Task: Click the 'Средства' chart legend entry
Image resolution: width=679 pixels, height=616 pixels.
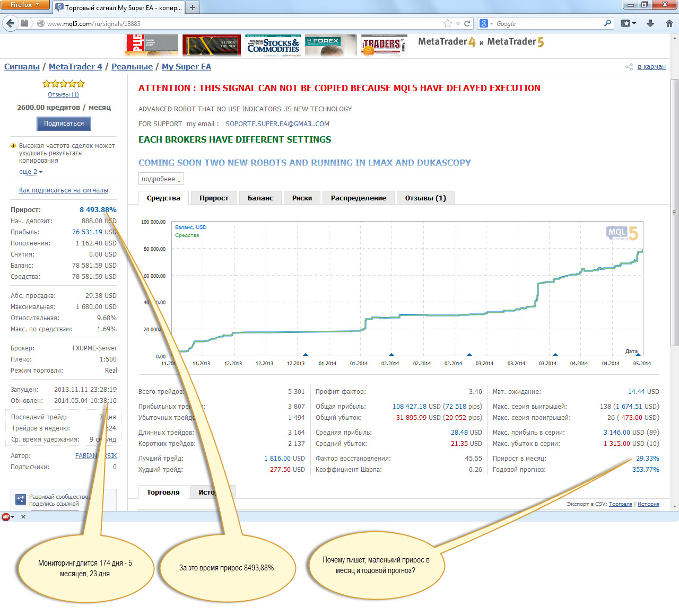Action: (187, 235)
